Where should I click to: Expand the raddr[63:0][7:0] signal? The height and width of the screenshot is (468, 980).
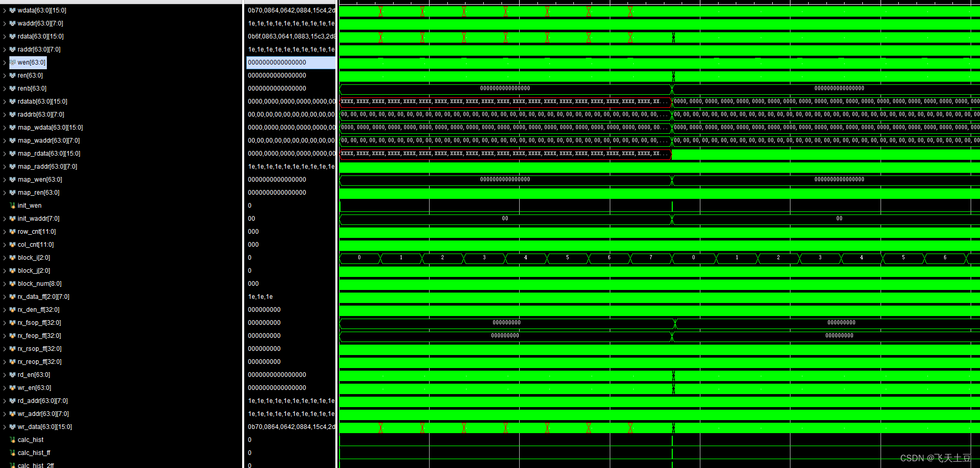[x=5, y=49]
